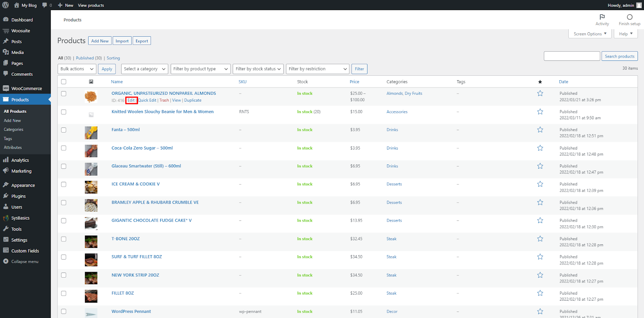The width and height of the screenshot is (644, 318).
Task: Click the Users sidebar icon
Action: (6, 207)
